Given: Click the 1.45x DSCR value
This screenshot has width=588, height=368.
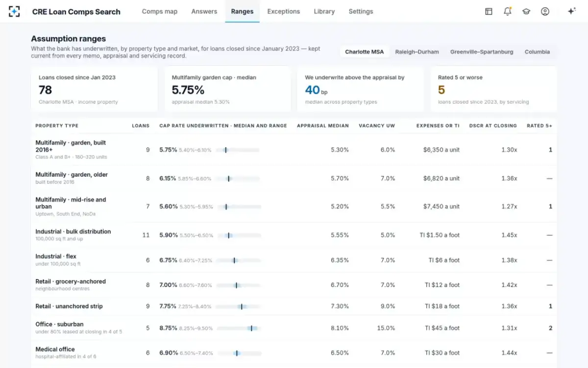Looking at the screenshot, I should coord(509,236).
